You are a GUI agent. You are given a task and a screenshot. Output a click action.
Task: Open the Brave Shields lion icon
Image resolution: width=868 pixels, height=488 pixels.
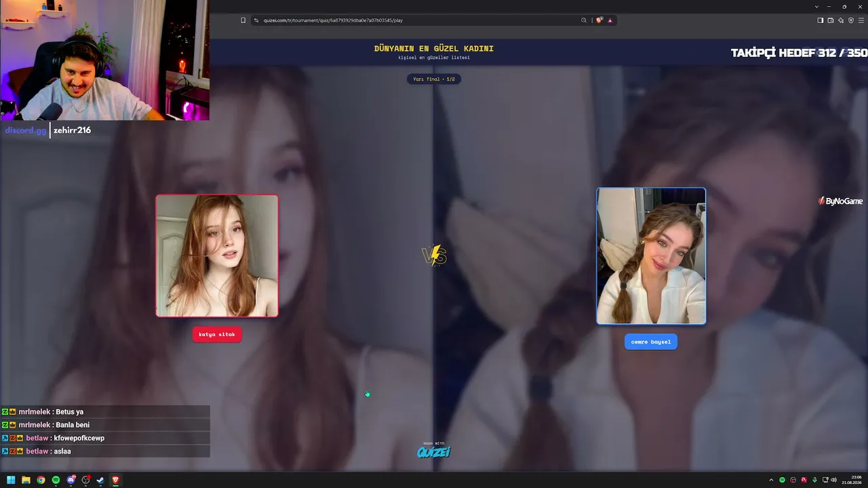(x=599, y=20)
